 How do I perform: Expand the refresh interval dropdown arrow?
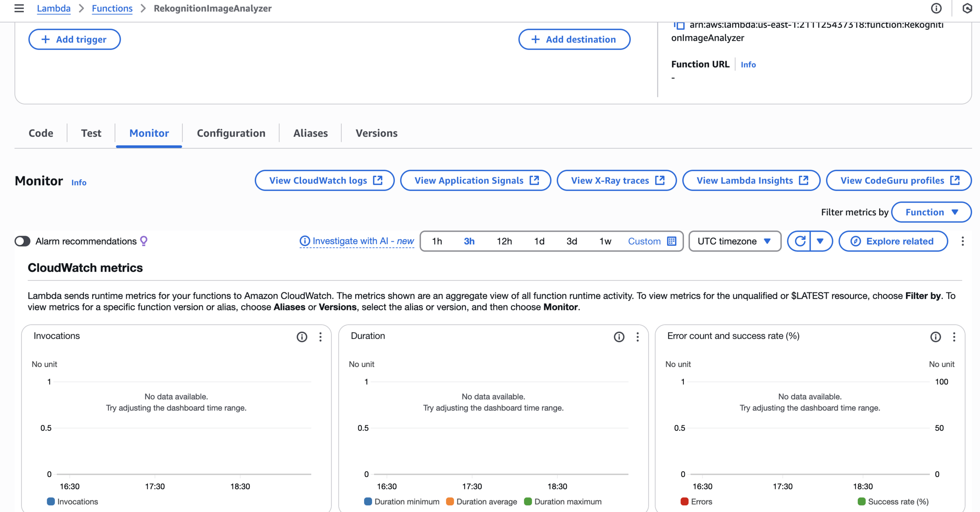(820, 241)
